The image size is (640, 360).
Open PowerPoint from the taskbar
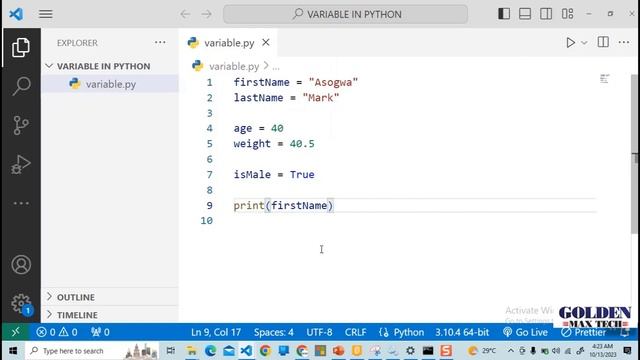coord(338,351)
